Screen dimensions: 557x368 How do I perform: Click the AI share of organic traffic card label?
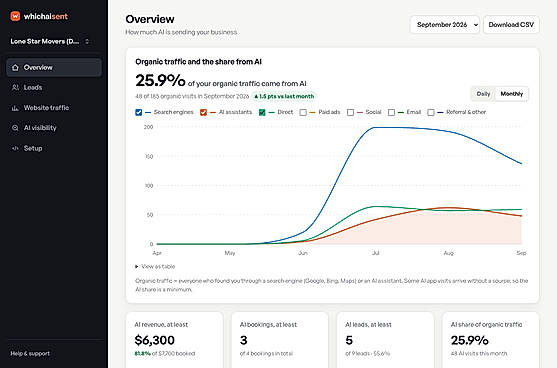(x=486, y=324)
